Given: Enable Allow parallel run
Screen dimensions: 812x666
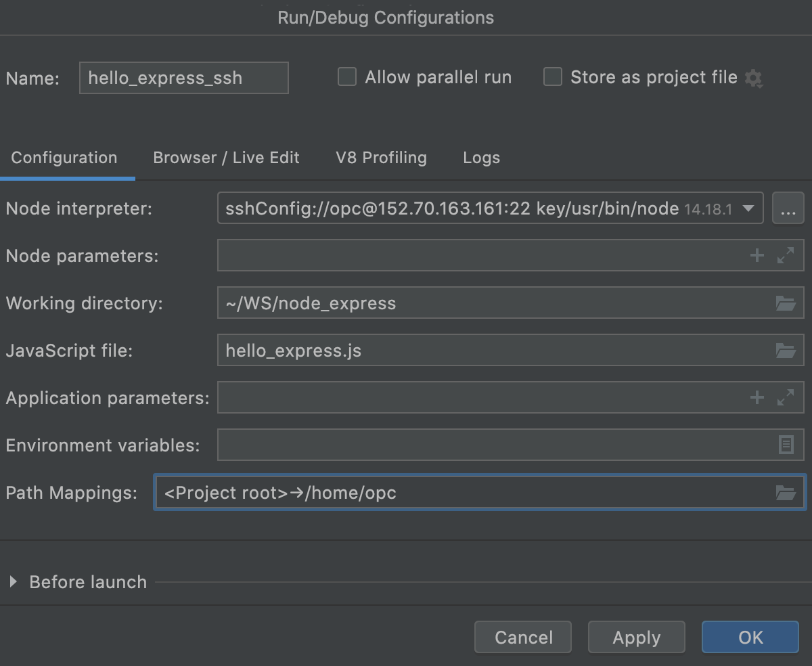Looking at the screenshot, I should tap(346, 77).
